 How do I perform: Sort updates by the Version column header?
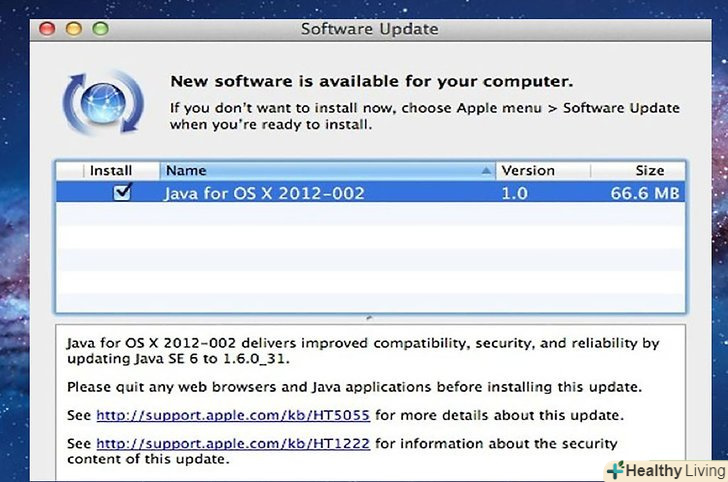coord(528,171)
